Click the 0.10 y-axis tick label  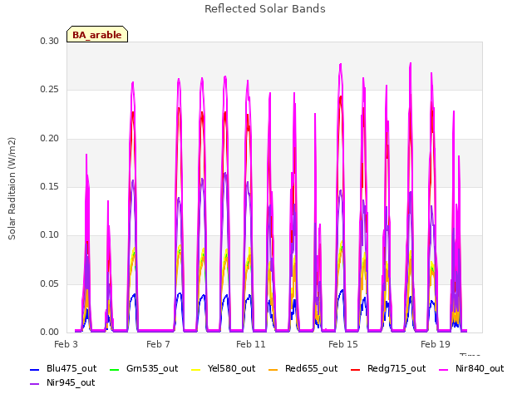click(x=50, y=235)
